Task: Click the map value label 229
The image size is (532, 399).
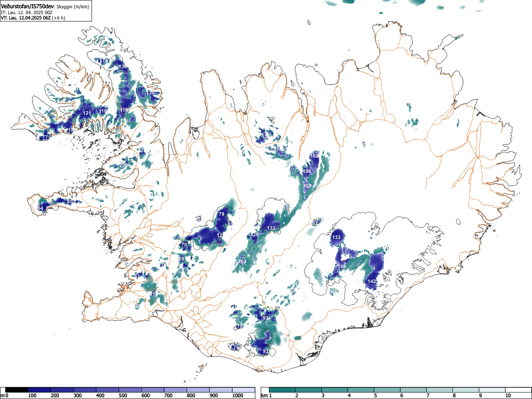Action: (123, 165)
